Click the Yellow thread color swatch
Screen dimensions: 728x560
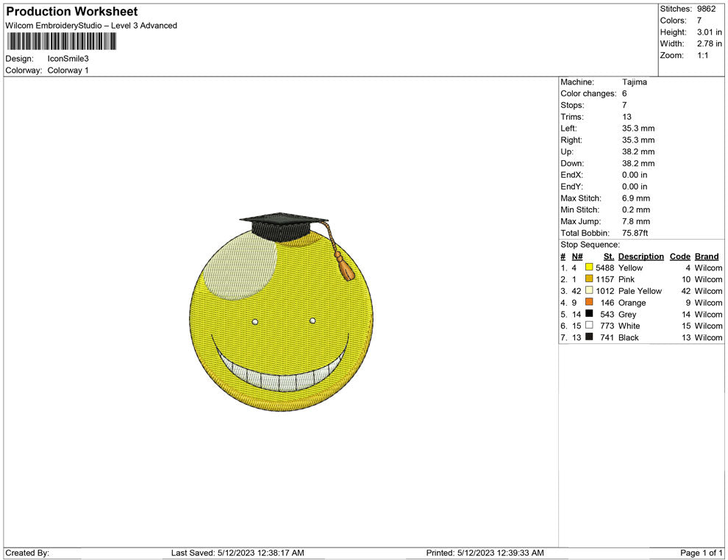pyautogui.click(x=589, y=268)
